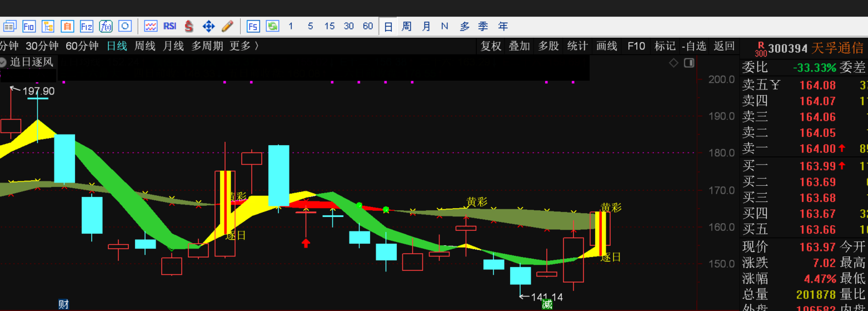
Task: Select the 季 quarterly period toolbar button
Action: [x=483, y=26]
